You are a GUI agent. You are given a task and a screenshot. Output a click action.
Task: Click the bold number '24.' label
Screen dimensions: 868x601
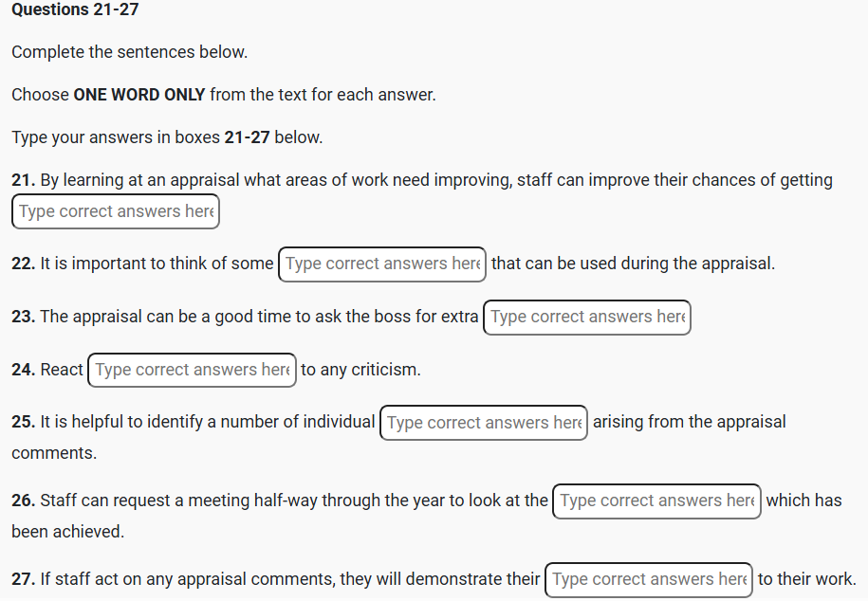pyautogui.click(x=23, y=370)
